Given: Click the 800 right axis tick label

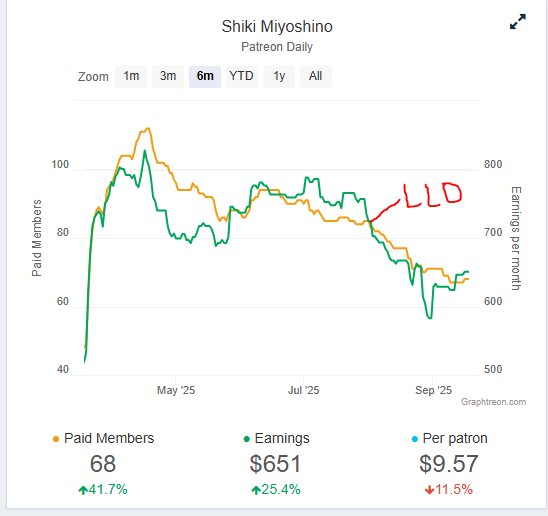Looking at the screenshot, I should (493, 164).
